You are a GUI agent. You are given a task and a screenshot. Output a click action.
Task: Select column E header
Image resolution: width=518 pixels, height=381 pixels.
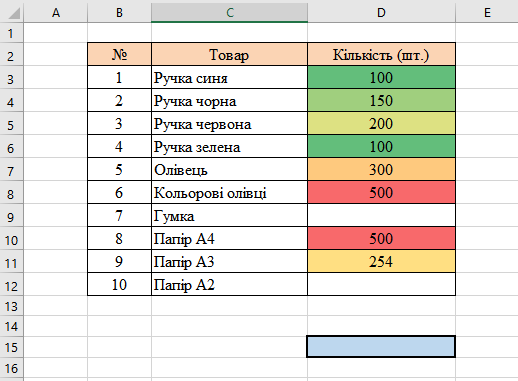coord(487,13)
